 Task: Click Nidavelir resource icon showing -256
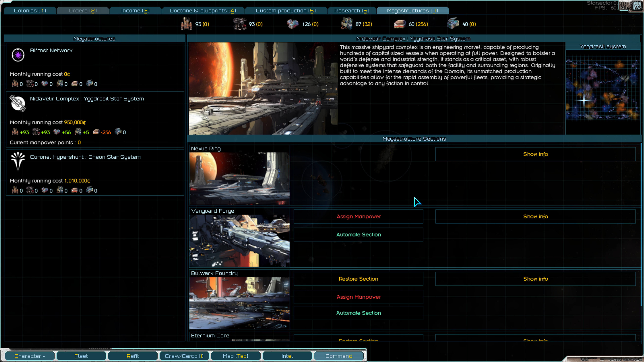[x=96, y=132]
